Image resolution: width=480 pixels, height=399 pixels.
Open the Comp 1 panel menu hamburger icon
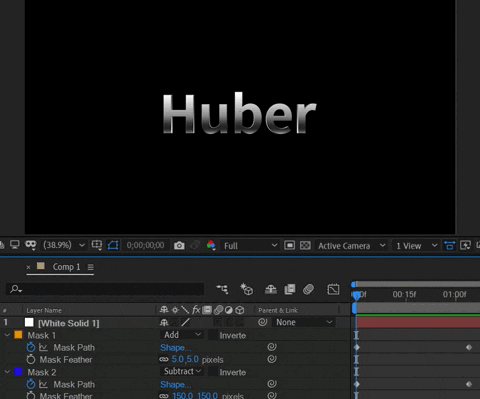pyautogui.click(x=90, y=267)
